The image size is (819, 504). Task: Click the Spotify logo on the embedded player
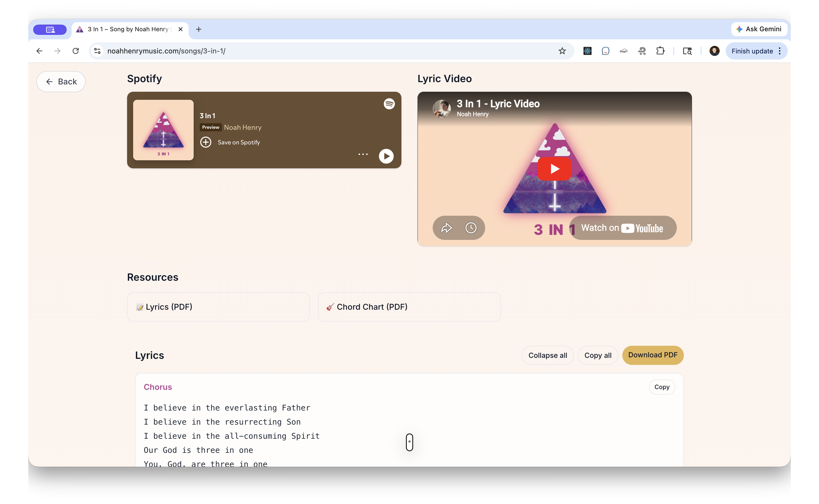[x=389, y=104]
